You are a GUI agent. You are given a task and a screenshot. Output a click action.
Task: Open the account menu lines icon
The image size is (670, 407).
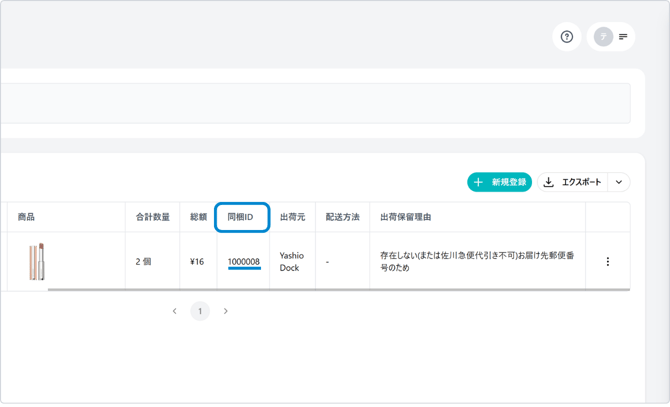coord(623,37)
